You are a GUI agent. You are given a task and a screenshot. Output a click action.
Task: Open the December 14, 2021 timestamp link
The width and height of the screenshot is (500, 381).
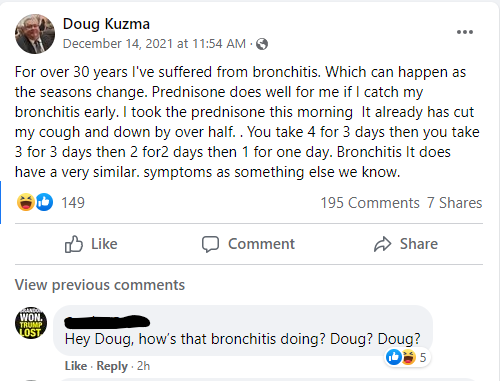pos(154,44)
